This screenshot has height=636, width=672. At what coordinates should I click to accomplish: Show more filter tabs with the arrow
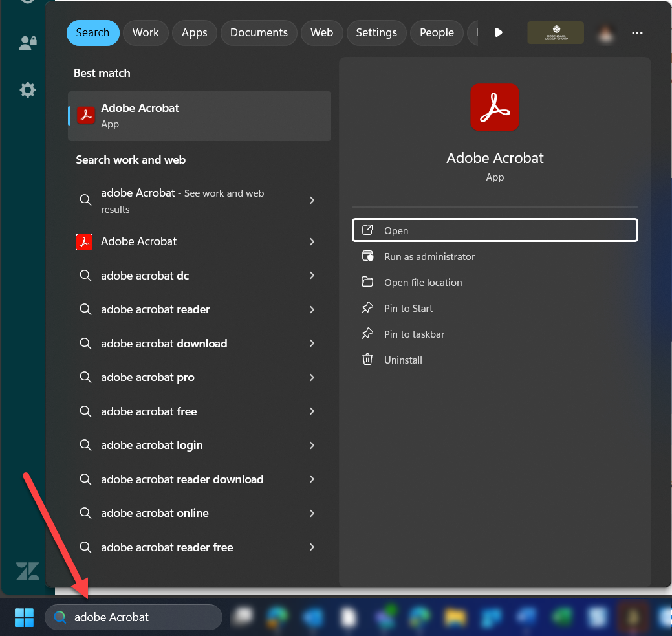tap(498, 32)
